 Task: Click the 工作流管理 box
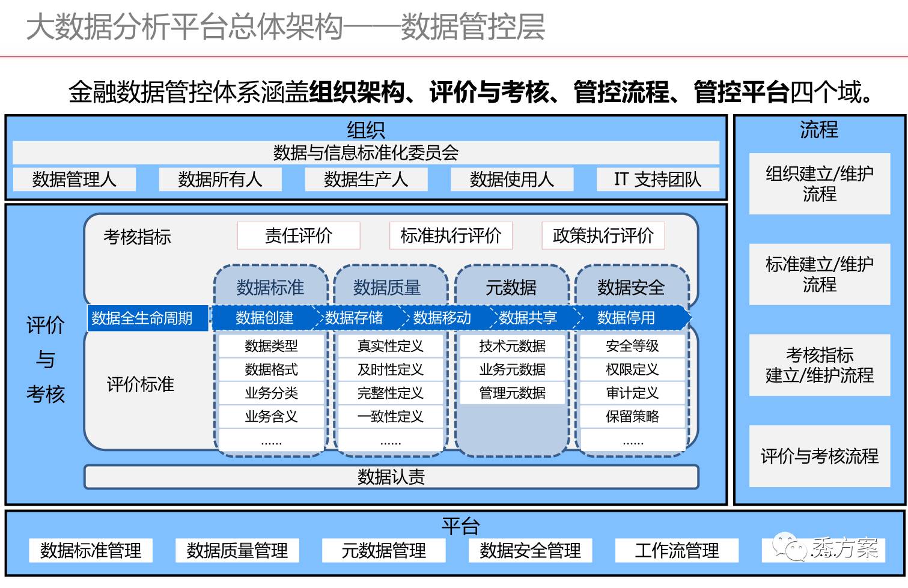[x=677, y=550]
